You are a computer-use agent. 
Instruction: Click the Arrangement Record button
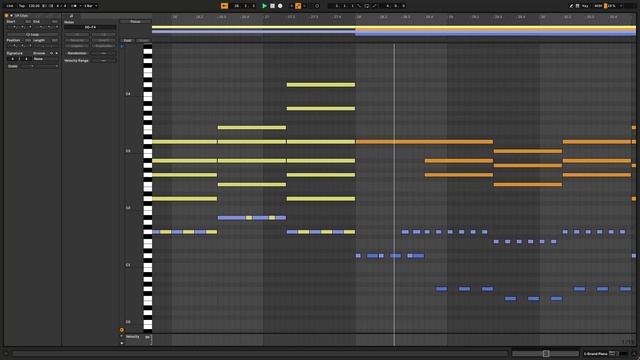280,6
